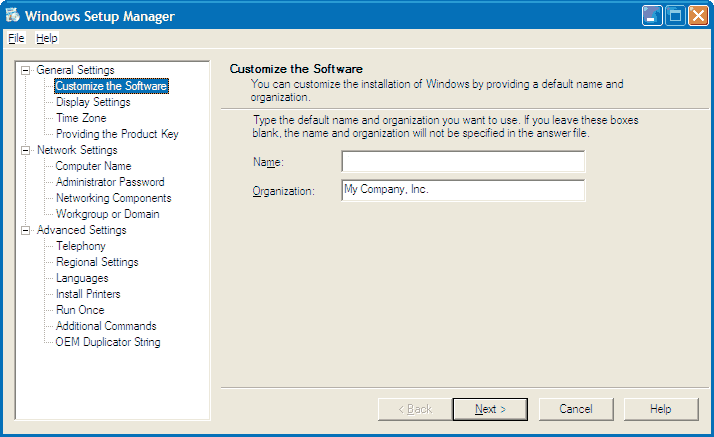Focus the Name text field
The height and width of the screenshot is (437, 714).
click(462, 162)
